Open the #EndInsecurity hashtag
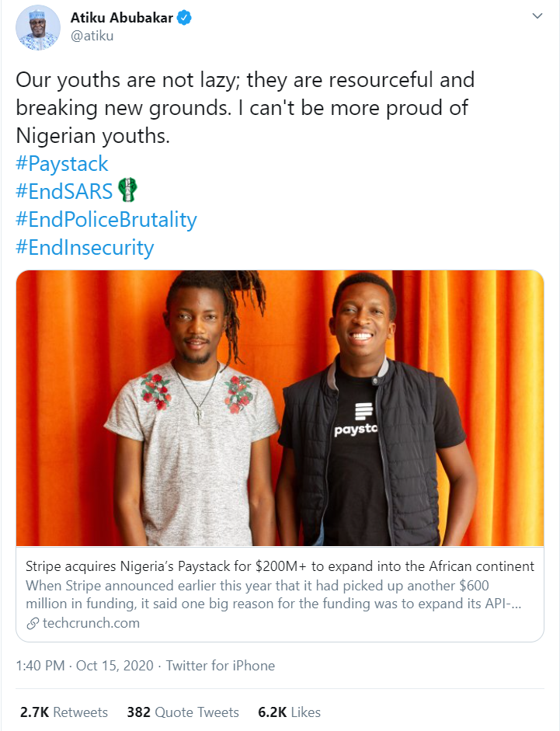The image size is (560, 731). coord(85,248)
